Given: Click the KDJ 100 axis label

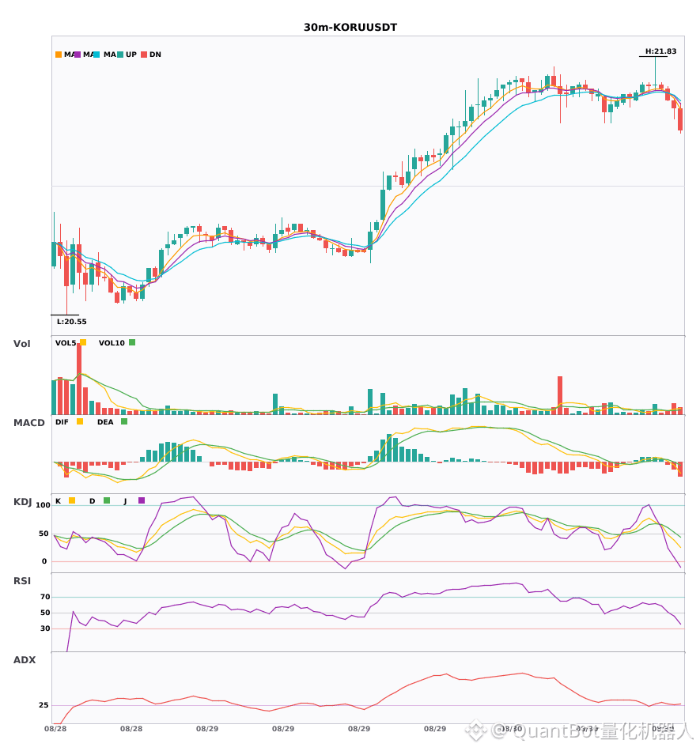Looking at the screenshot, I should pyautogui.click(x=43, y=505).
